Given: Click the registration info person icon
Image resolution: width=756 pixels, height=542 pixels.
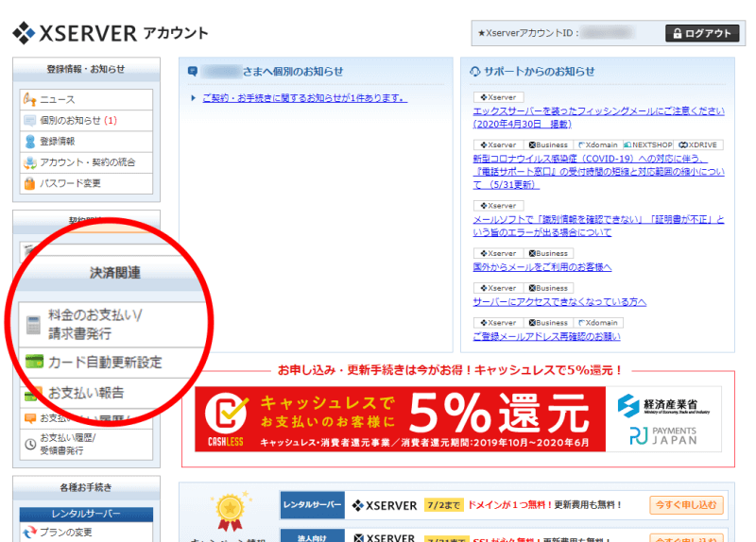Looking at the screenshot, I should pyautogui.click(x=30, y=141).
